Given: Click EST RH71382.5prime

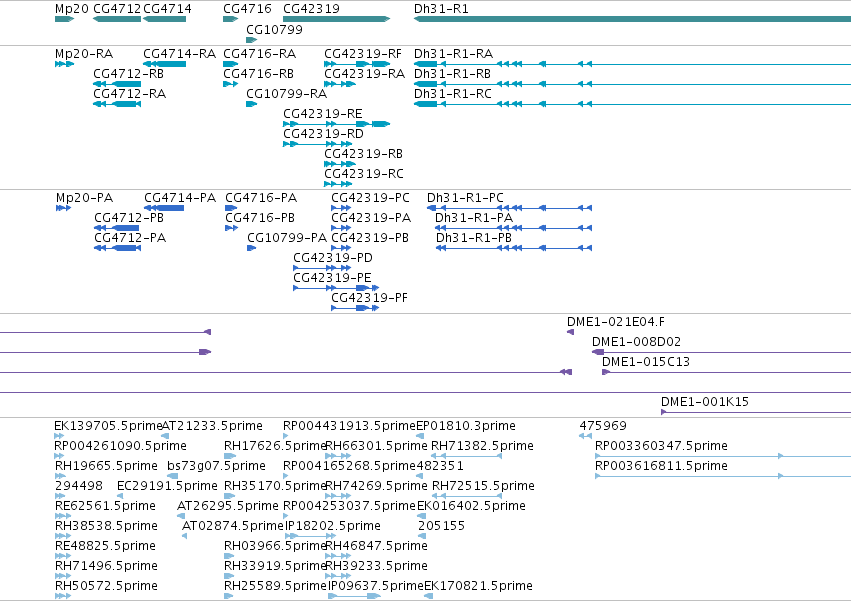Looking at the screenshot, I should click(482, 446).
